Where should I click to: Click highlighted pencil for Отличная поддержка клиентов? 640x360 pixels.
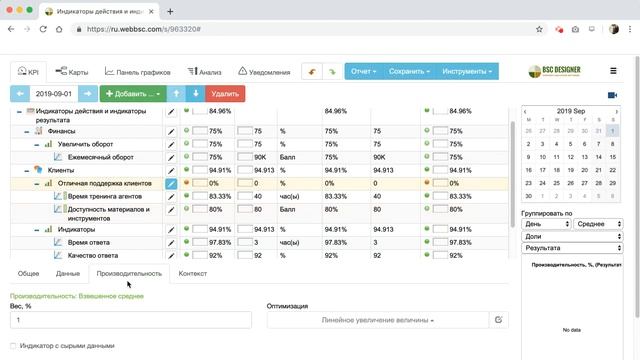tap(171, 184)
